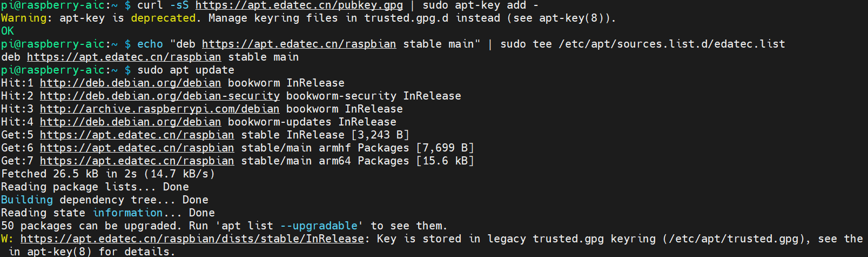The width and height of the screenshot is (868, 257).
Task: Click the yellow 'deprecated' word
Action: tap(163, 18)
